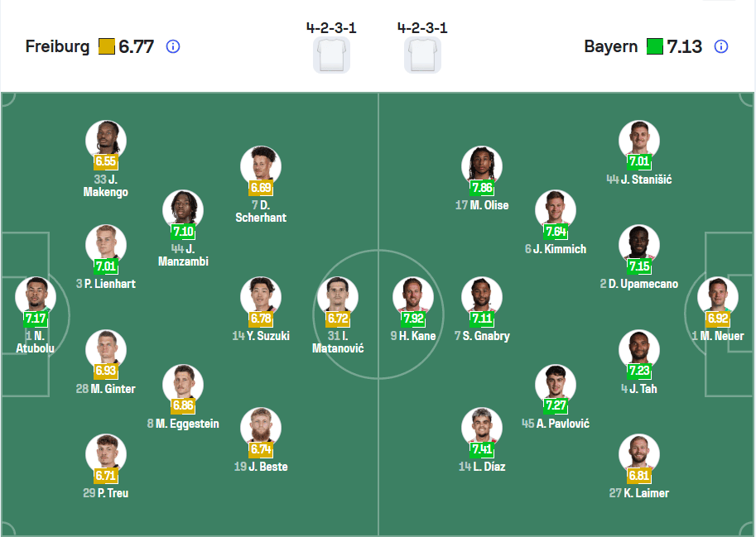Expand J. Staničić's player entry
The image size is (756, 537).
point(638,141)
